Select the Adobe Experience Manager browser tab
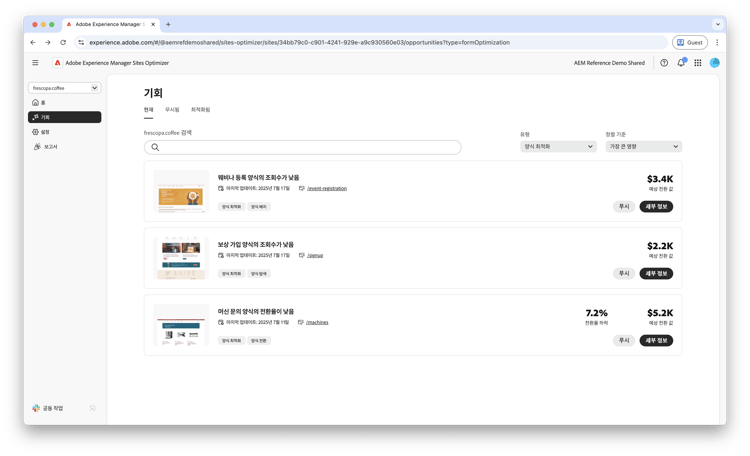Viewport: 750px width, 456px height. (111, 24)
